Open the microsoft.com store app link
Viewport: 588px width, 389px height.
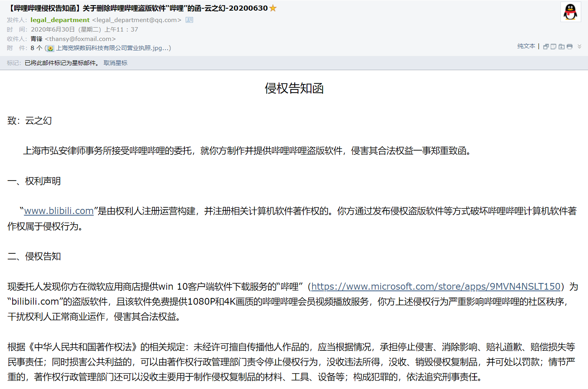pyautogui.click(x=436, y=287)
